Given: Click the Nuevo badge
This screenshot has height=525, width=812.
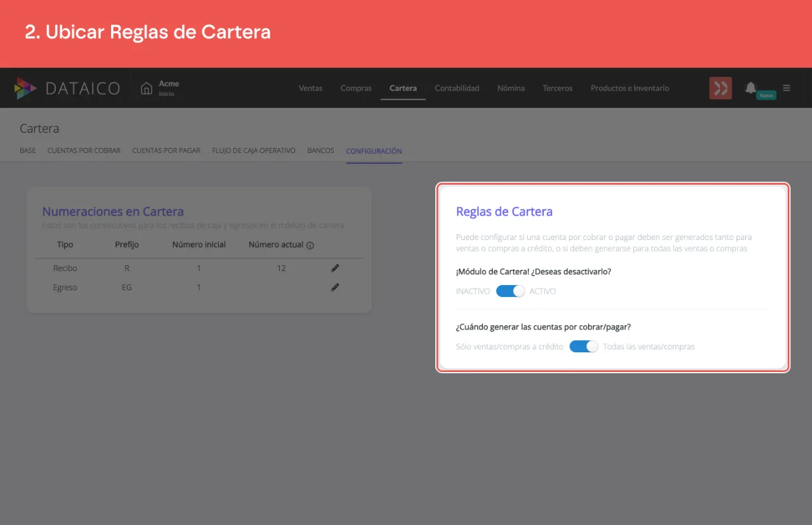Looking at the screenshot, I should tap(766, 95).
